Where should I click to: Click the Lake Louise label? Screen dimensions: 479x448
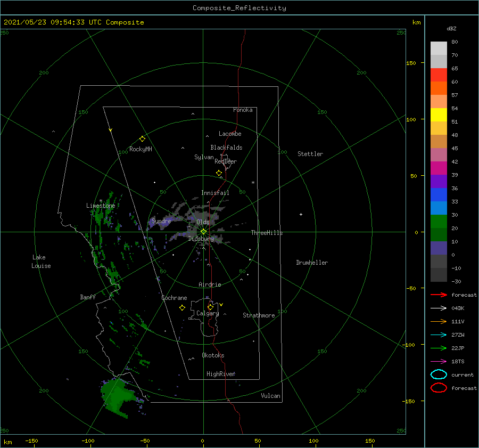click(41, 262)
